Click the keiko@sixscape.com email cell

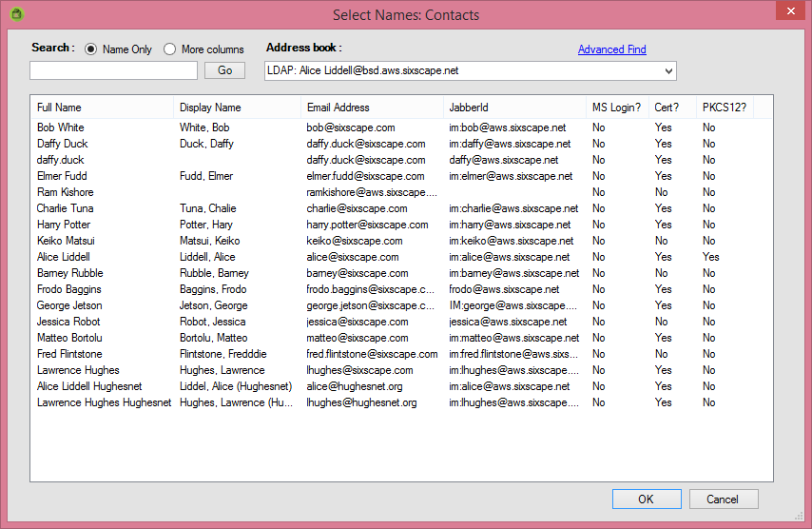(355, 241)
